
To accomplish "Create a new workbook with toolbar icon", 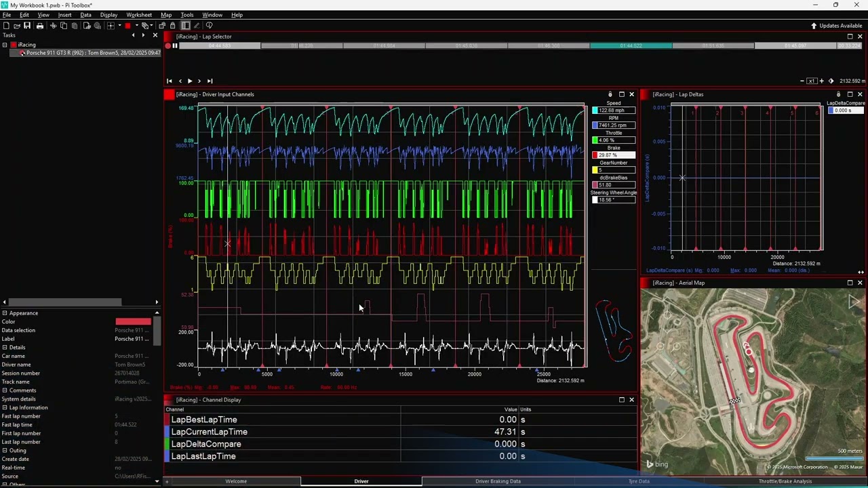I will click(6, 26).
